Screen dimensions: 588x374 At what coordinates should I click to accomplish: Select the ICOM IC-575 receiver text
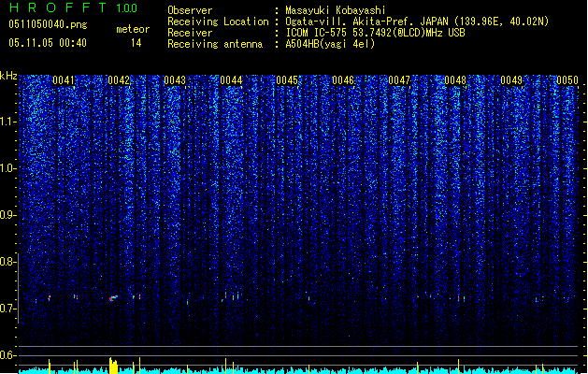click(x=375, y=33)
